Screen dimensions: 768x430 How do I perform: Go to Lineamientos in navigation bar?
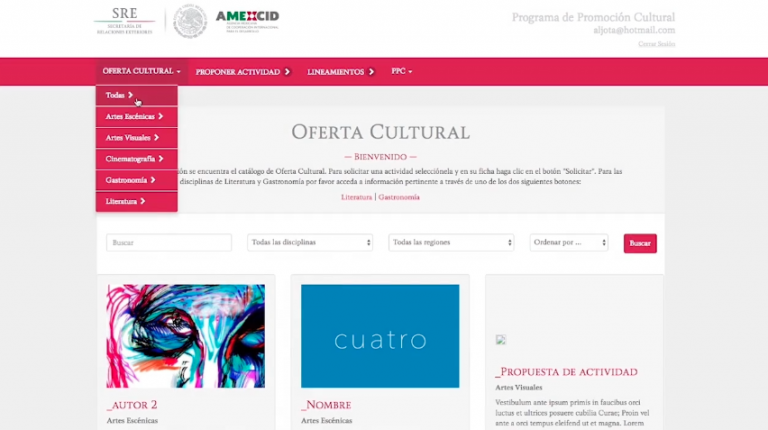[341, 72]
